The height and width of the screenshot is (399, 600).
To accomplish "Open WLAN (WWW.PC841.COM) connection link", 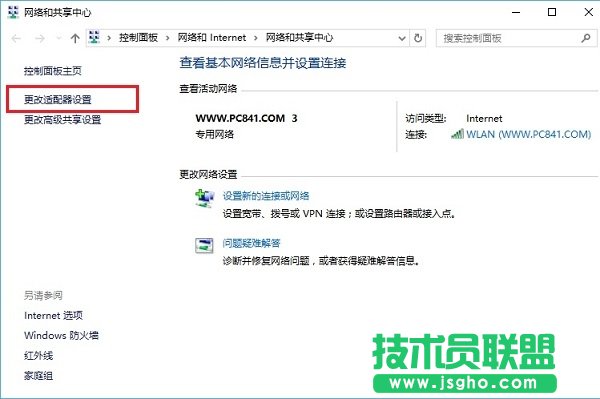I will click(528, 134).
